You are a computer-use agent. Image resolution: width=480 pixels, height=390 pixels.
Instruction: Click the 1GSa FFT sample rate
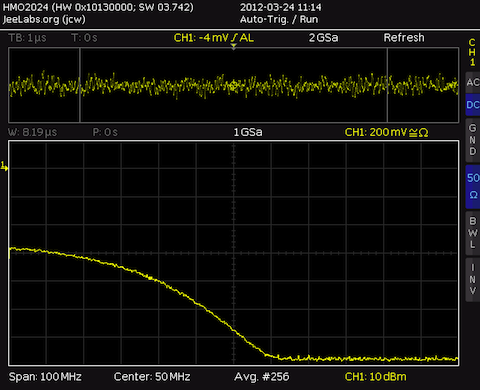248,132
